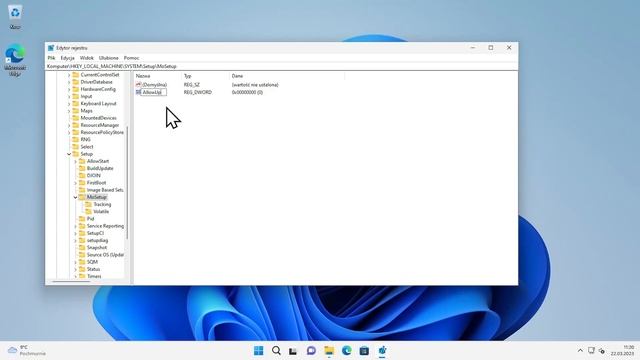This screenshot has height=360, width=640.
Task: Expand the ResourceManager key
Action: click(69, 125)
